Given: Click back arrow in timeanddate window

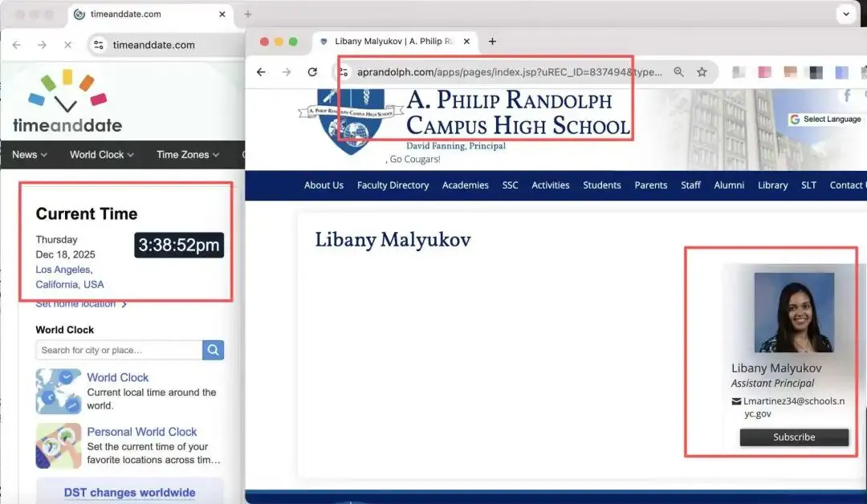Looking at the screenshot, I should [x=17, y=45].
